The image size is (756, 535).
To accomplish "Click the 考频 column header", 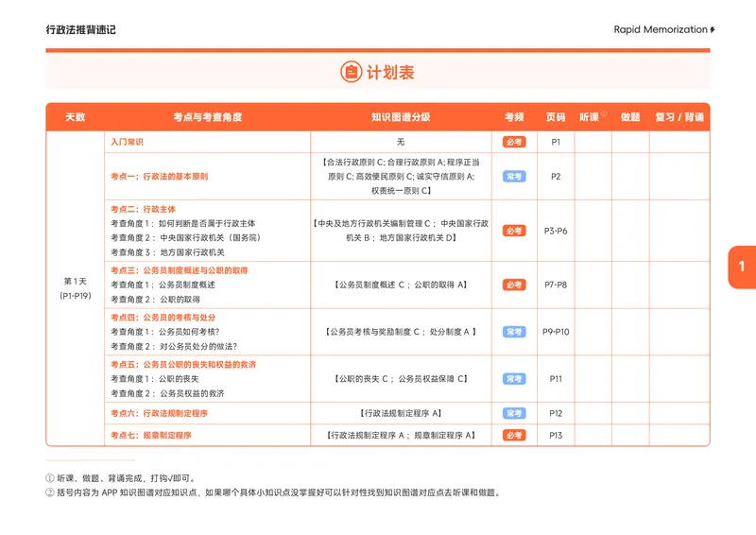I will point(514,117).
